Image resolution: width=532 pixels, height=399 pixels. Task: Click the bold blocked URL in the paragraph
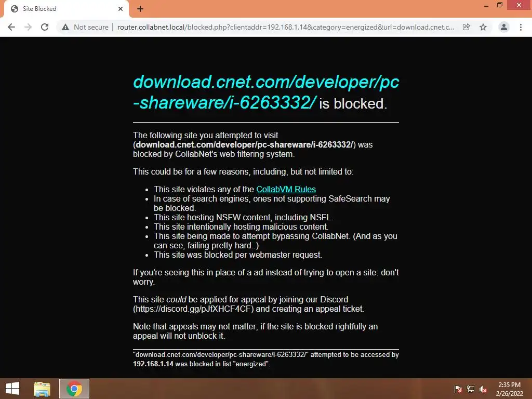tap(244, 144)
